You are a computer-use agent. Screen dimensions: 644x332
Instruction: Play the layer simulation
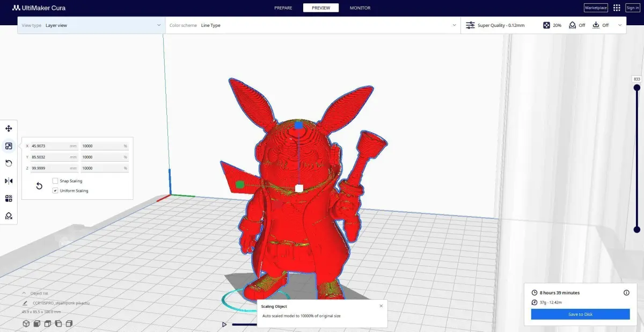coord(224,324)
